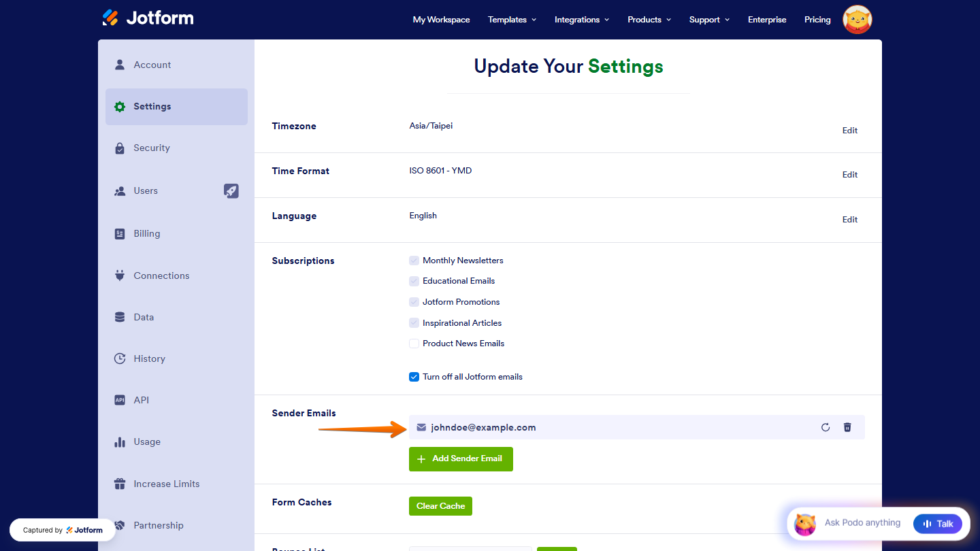Click the Connections plug icon in sidebar

(120, 275)
